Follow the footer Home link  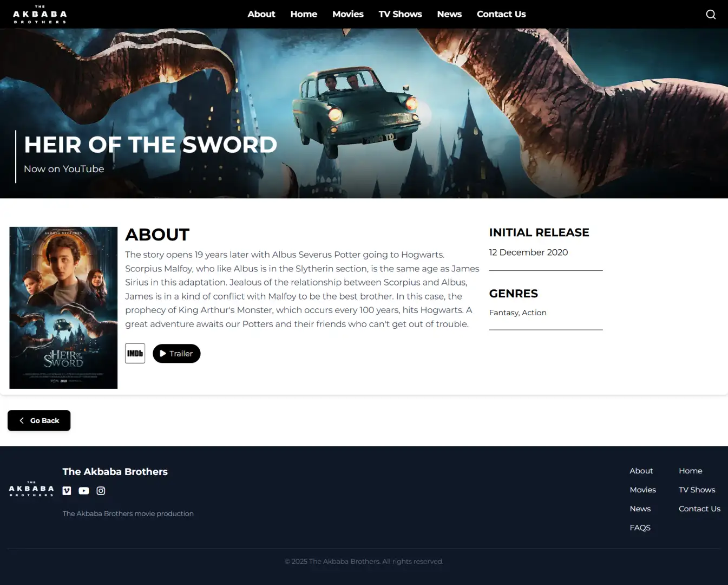pos(691,471)
